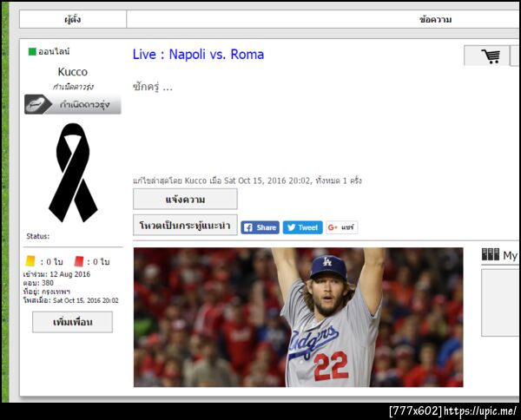Open the Kucco username profile link
The image size is (521, 420).
[73, 72]
